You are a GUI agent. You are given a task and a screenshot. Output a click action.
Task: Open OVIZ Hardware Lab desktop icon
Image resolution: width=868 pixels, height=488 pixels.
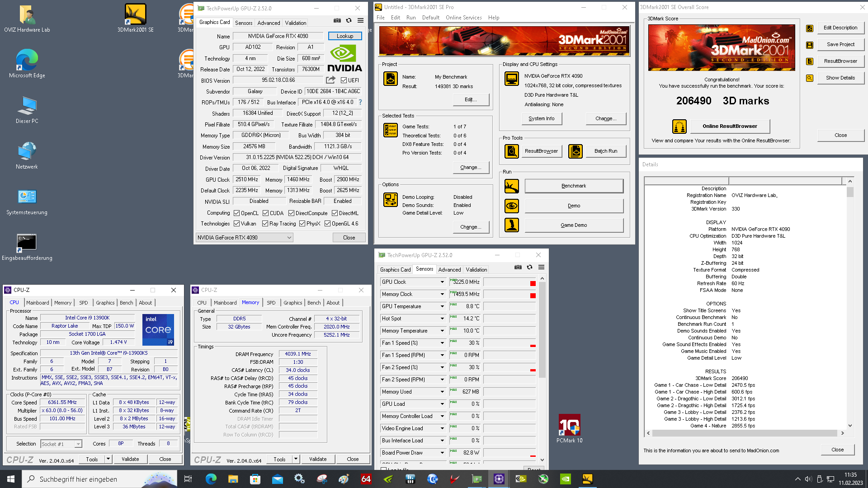pyautogui.click(x=27, y=19)
